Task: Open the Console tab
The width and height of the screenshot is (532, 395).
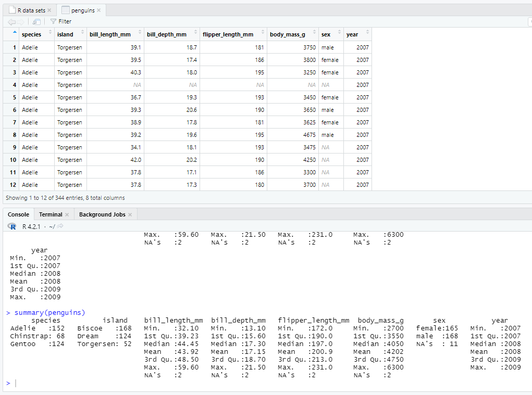Action: pos(18,214)
